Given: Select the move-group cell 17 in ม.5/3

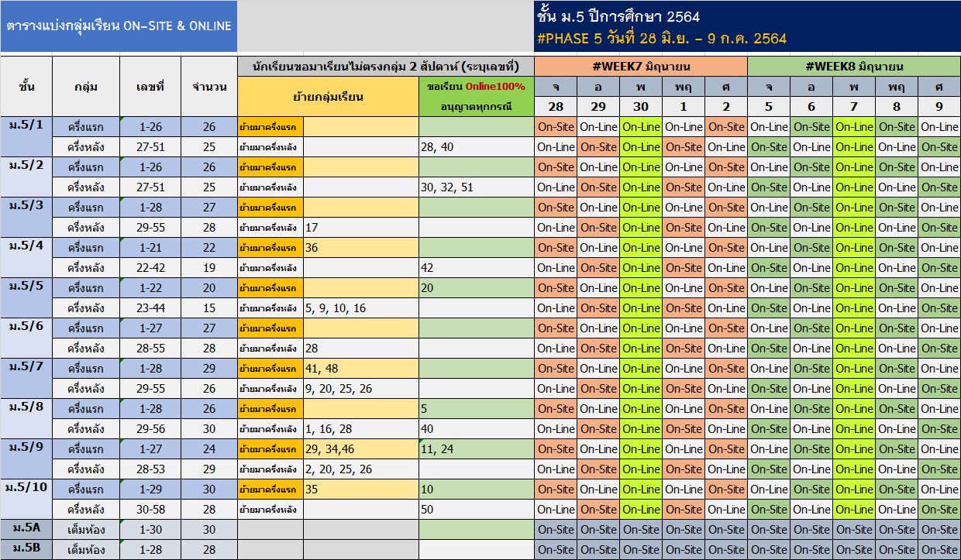Looking at the screenshot, I should coord(361,228).
